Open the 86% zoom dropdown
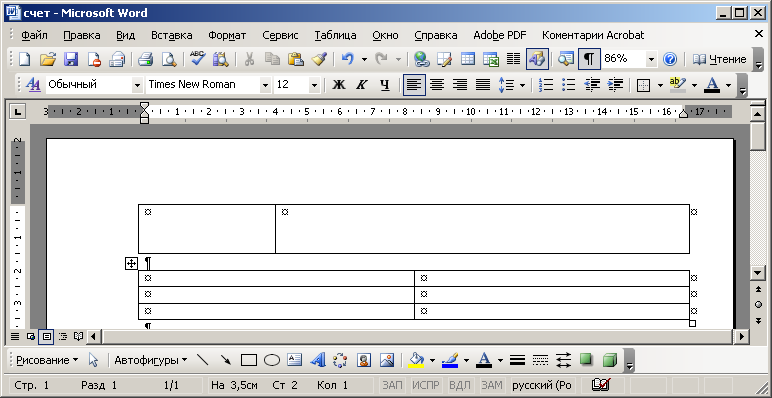The image size is (772, 398). coord(651,60)
